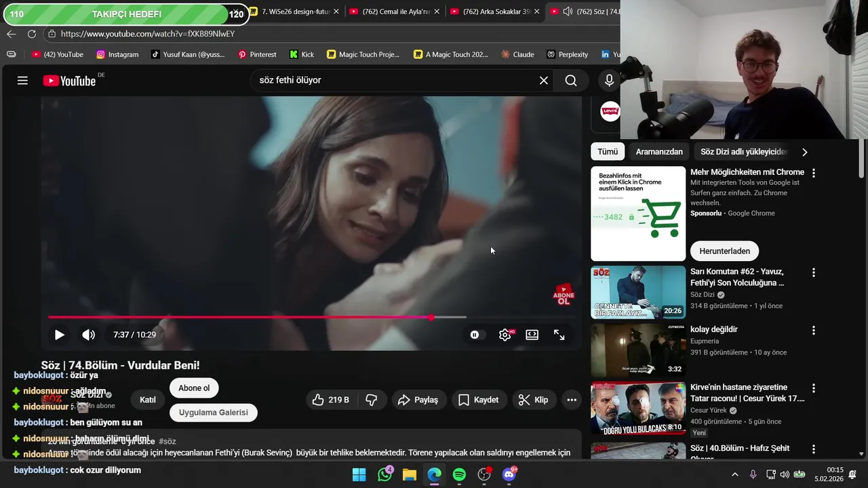868x488 pixels.
Task: Open the Perplexity bookmark
Action: click(567, 54)
